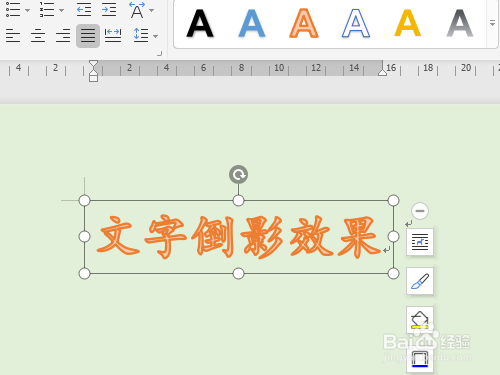500x375 pixels.
Task: Choose the gray gradient WordArt style
Action: pos(460,24)
